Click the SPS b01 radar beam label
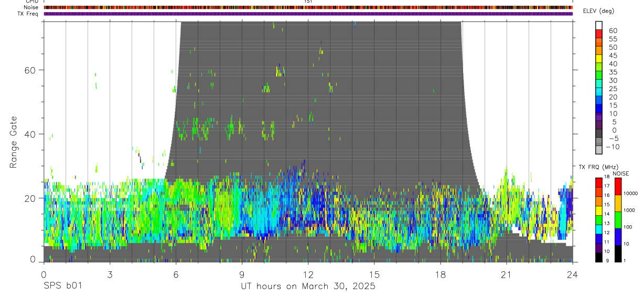Viewport: 644px width, 297px height. pos(62,287)
